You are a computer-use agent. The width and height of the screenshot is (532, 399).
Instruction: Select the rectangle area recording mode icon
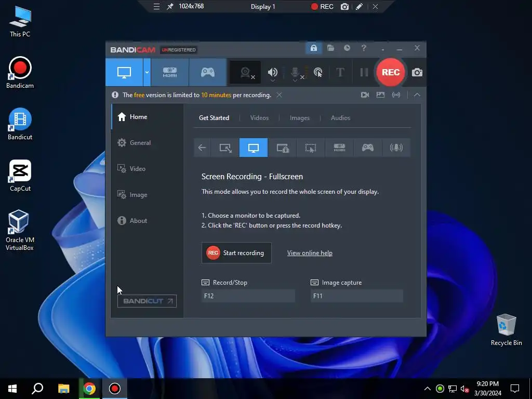[225, 148]
